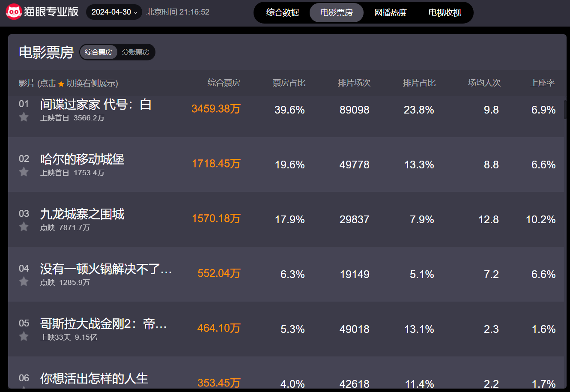The width and height of the screenshot is (570, 392).
Task: Click the 10.2% seat occupancy value
Action: click(541, 220)
